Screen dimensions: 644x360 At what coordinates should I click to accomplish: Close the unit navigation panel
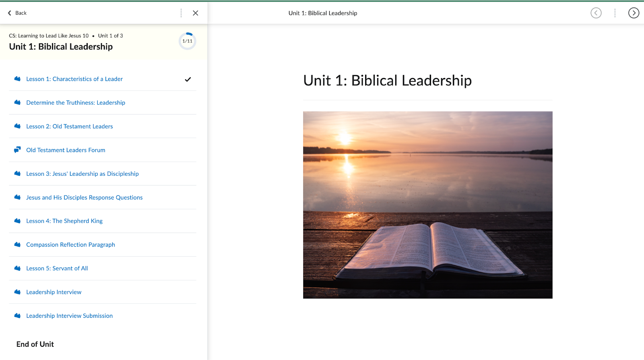point(196,13)
